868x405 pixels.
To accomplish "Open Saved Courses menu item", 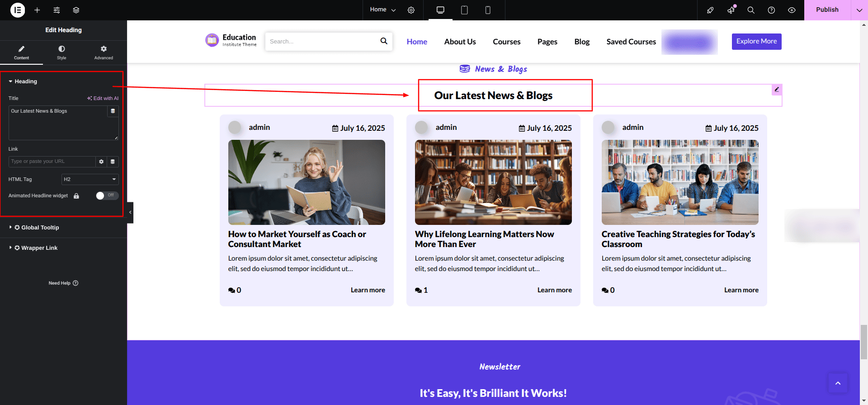I will click(631, 42).
